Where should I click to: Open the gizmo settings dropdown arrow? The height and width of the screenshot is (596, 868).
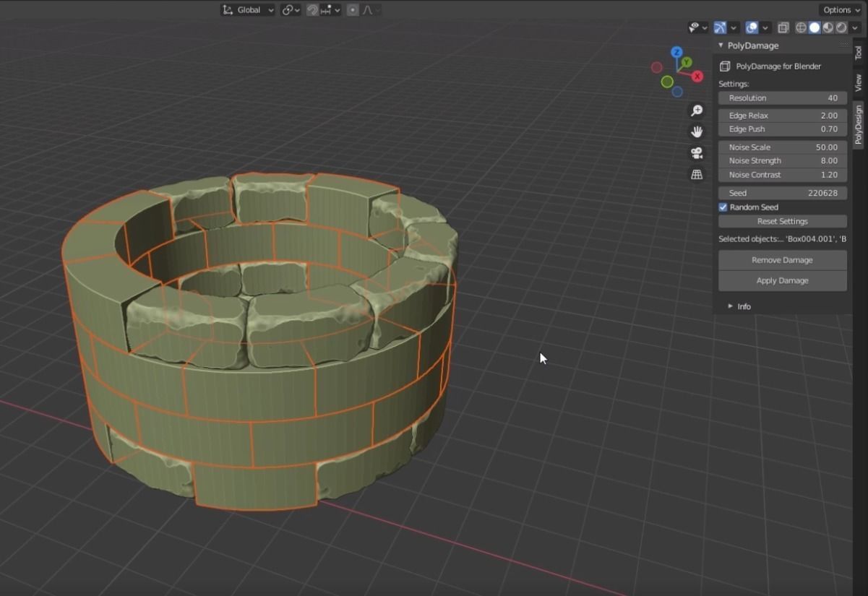[x=734, y=27]
